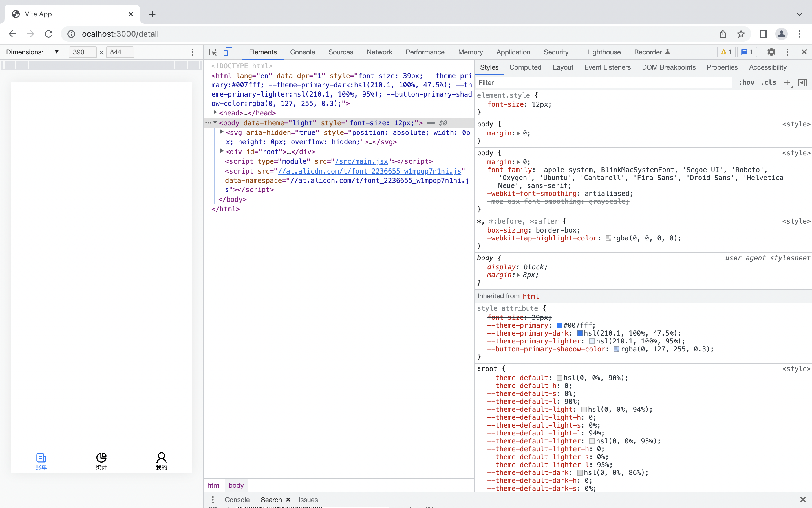This screenshot has width=812, height=508.
Task: Click the browser forward arrow
Action: tap(30, 34)
